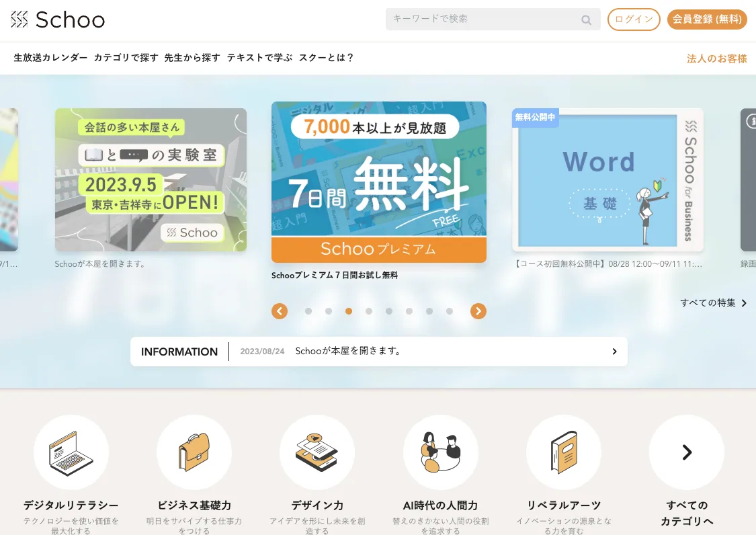Screen dimensions: 756x535
Task: Open カテゴリで探す menu item
Action: [x=126, y=57]
